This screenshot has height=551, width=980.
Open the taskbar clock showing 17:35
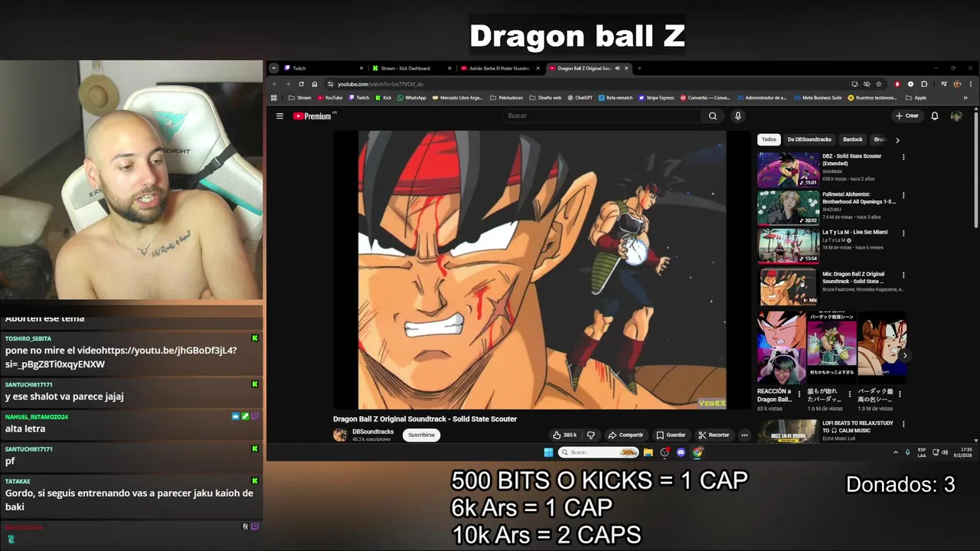[962, 452]
